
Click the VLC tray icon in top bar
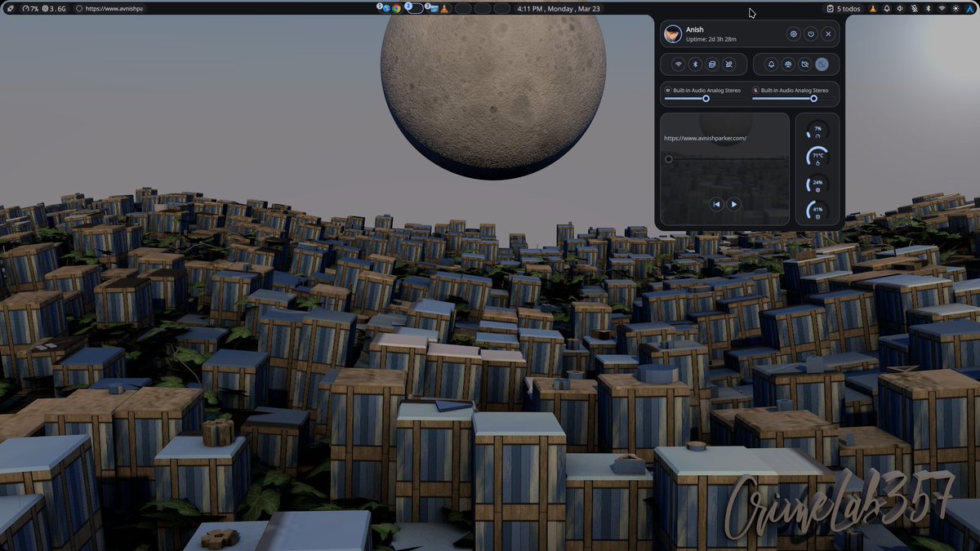873,8
